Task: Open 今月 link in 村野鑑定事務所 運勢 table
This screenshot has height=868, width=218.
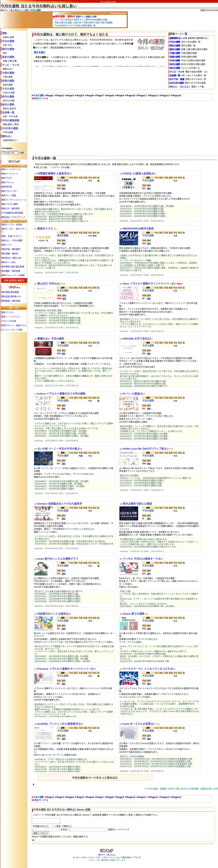Action: pyautogui.click(x=90, y=181)
